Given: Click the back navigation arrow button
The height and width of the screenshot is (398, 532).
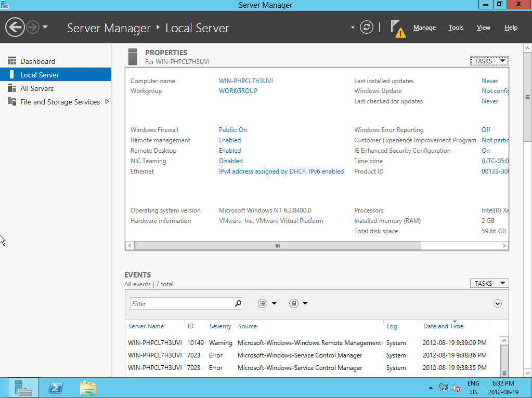Looking at the screenshot, I should (x=16, y=27).
